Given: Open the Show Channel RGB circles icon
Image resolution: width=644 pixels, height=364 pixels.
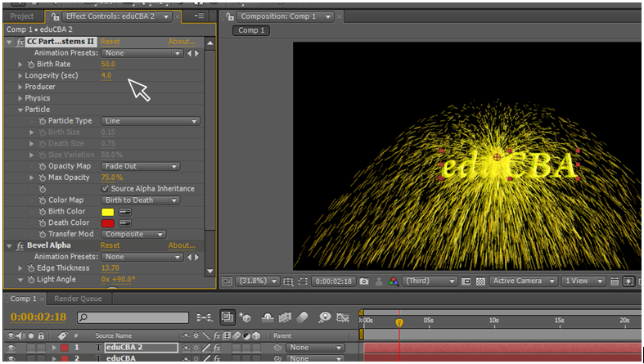Looking at the screenshot, I should (x=394, y=281).
